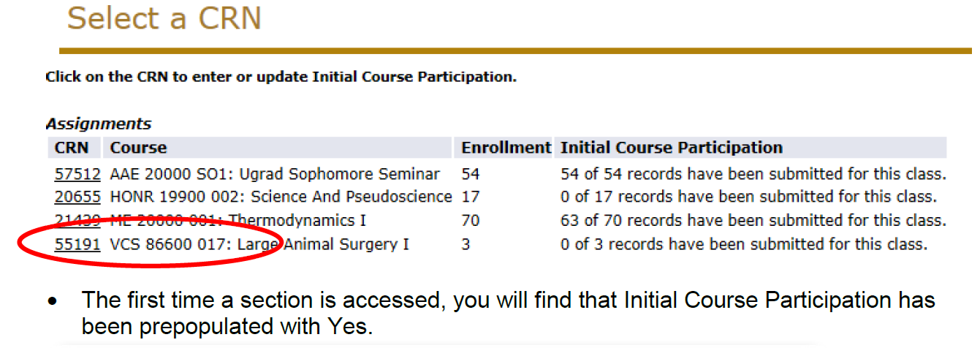
Task: Click the "54 of 54 records" status text
Action: [753, 174]
